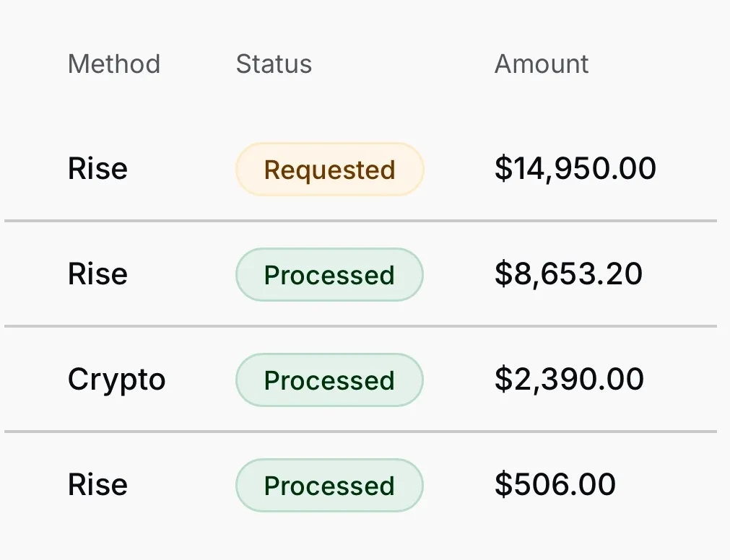Select the $2,390.00 amount
Image resolution: width=730 pixels, height=560 pixels.
569,380
